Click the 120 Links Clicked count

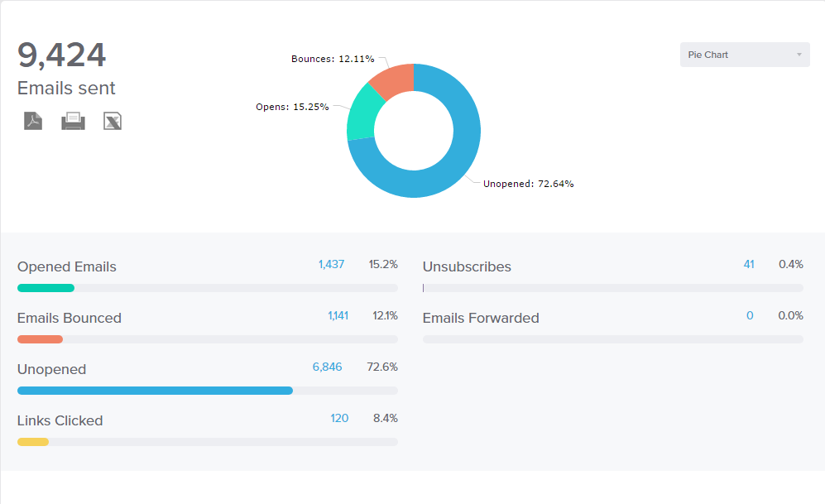point(339,418)
